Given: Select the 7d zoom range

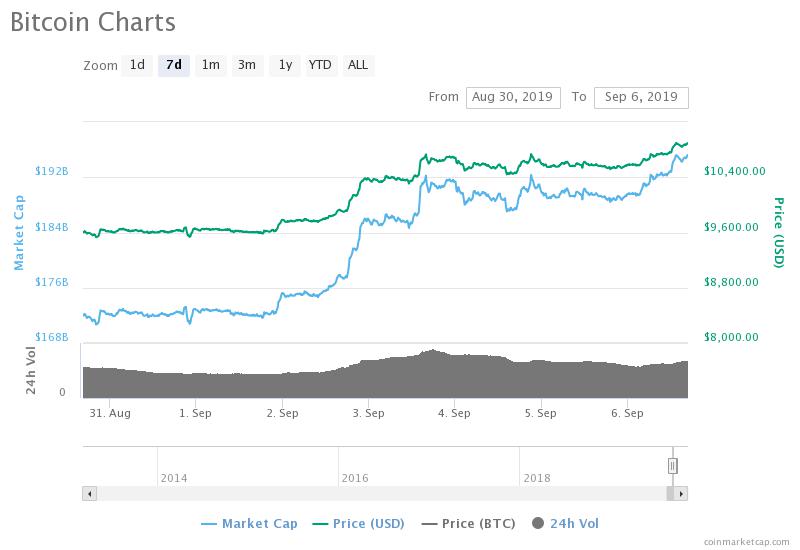Looking at the screenshot, I should click(x=174, y=65).
